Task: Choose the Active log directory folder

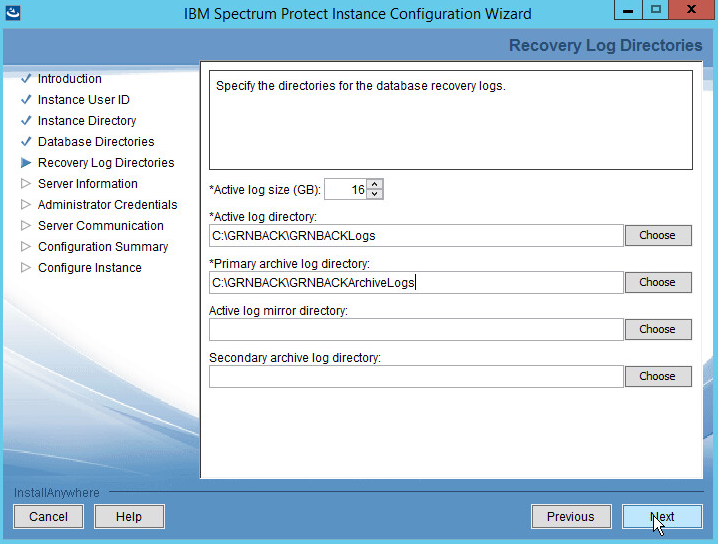Action: point(657,235)
